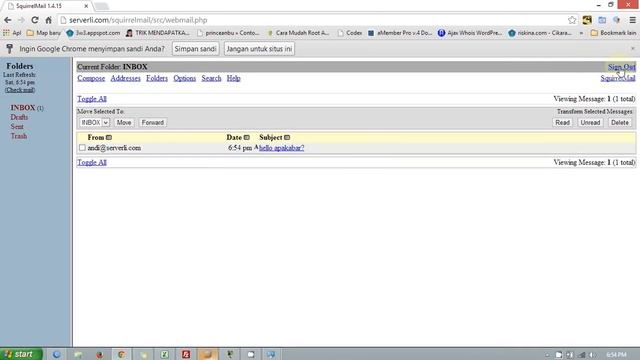This screenshot has width=640, height=360.
Task: Click the Delete button
Action: tap(620, 122)
